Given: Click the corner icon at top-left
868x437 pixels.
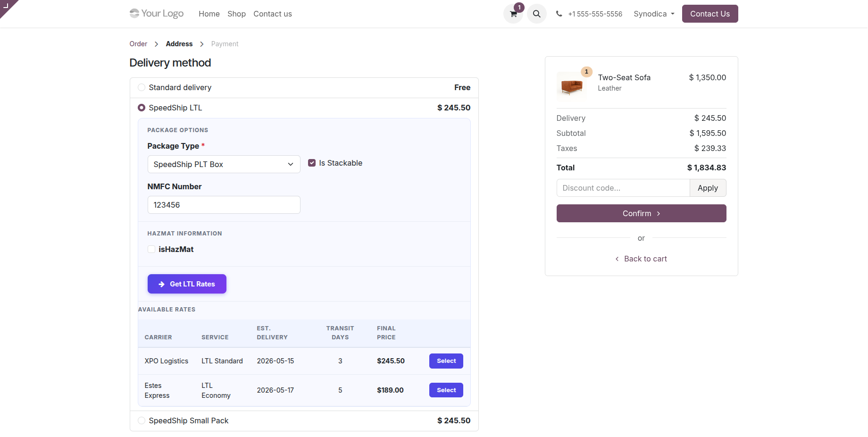Looking at the screenshot, I should click(x=6, y=6).
